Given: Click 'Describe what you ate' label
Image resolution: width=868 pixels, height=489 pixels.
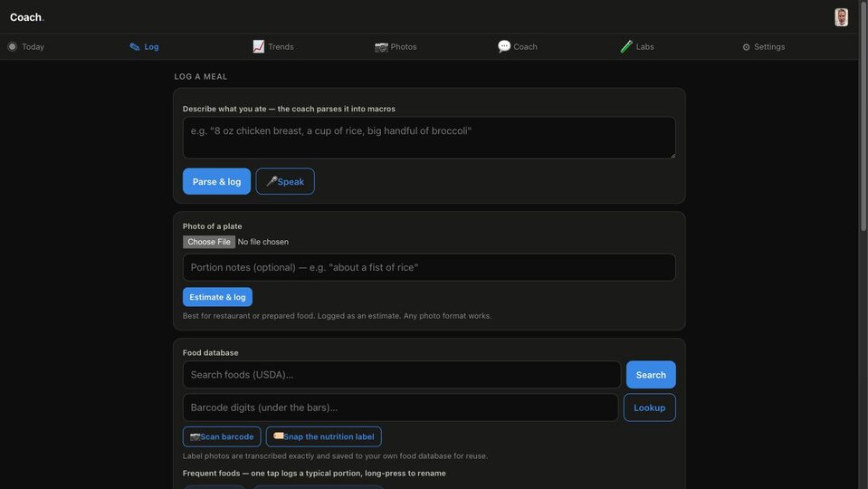Looking at the screenshot, I should tap(289, 109).
